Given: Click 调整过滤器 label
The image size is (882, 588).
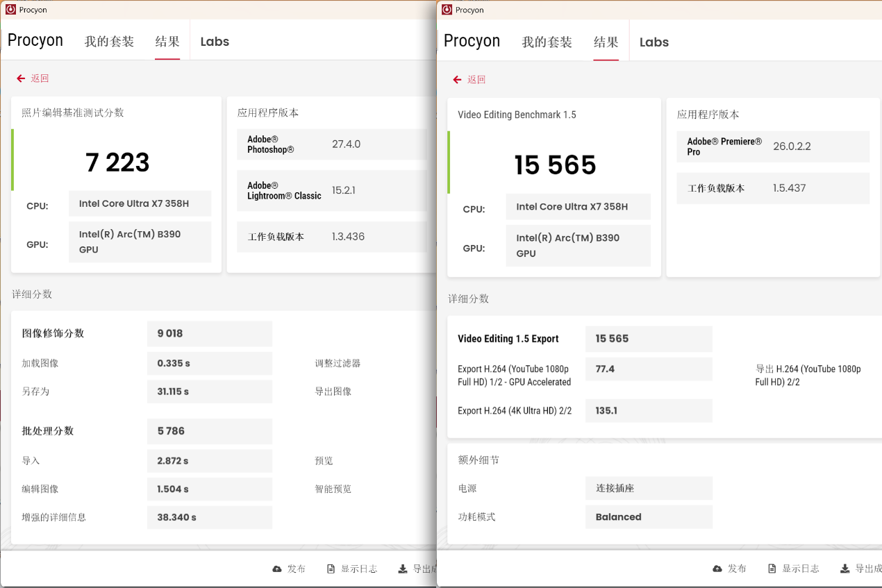Looking at the screenshot, I should 338,363.
